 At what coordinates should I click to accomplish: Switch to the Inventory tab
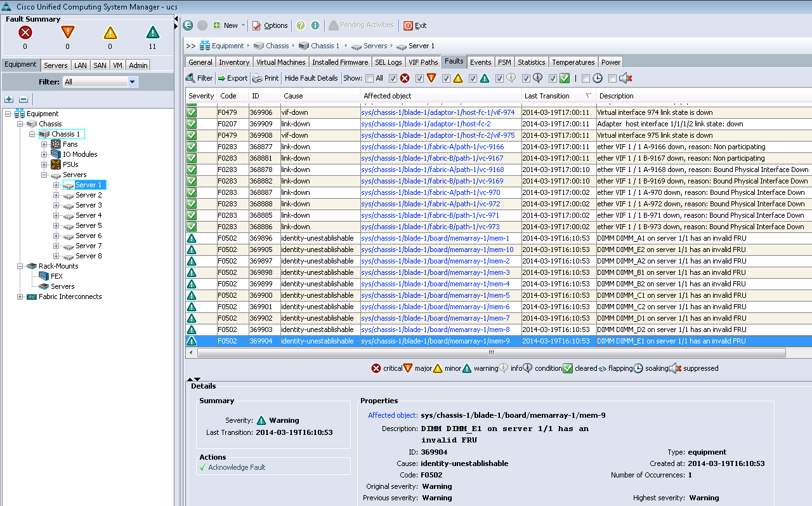click(x=234, y=62)
